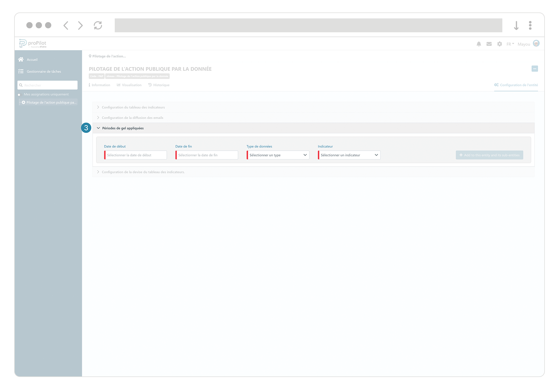Click the Accueil home icon
The image size is (559, 392).
(x=21, y=59)
